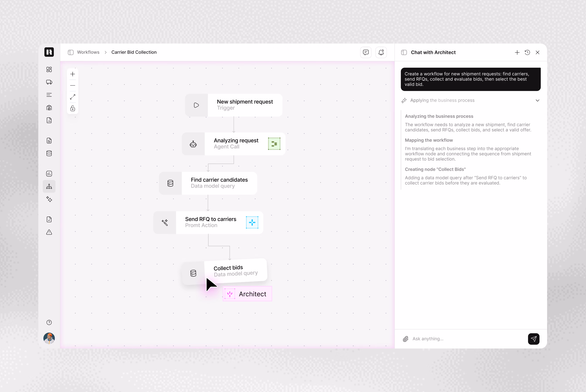
Task: Open chat history clock icon
Action: [527, 52]
